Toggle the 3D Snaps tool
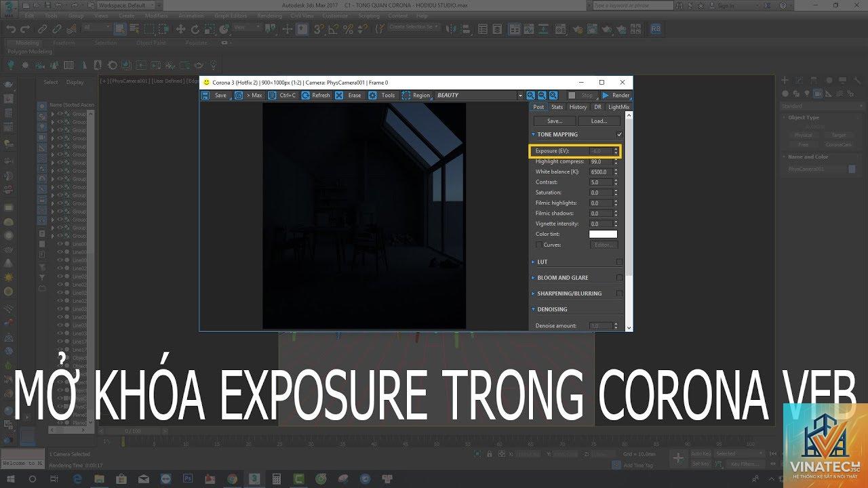Screen dimensions: 868x488 pyautogui.click(x=320, y=29)
